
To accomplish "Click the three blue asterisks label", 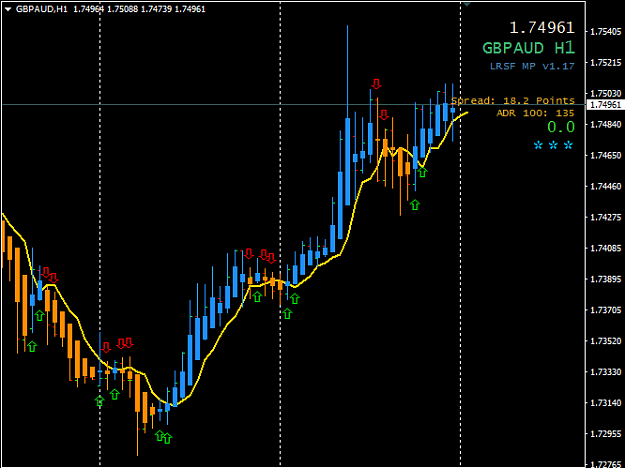I will tap(553, 146).
